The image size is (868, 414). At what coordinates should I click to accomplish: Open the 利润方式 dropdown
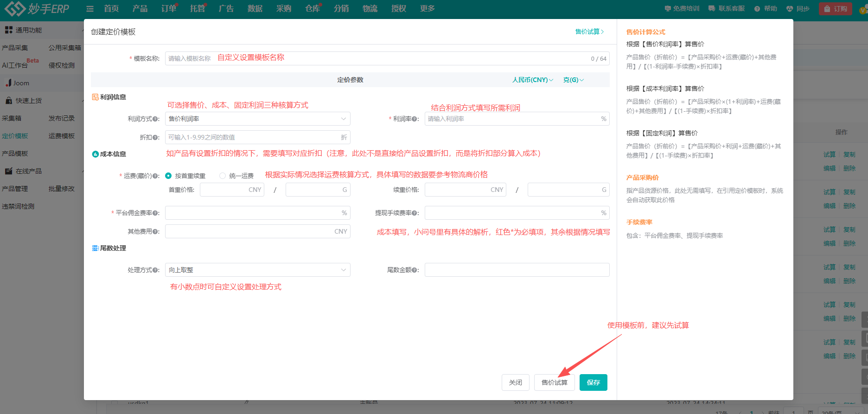(x=257, y=119)
